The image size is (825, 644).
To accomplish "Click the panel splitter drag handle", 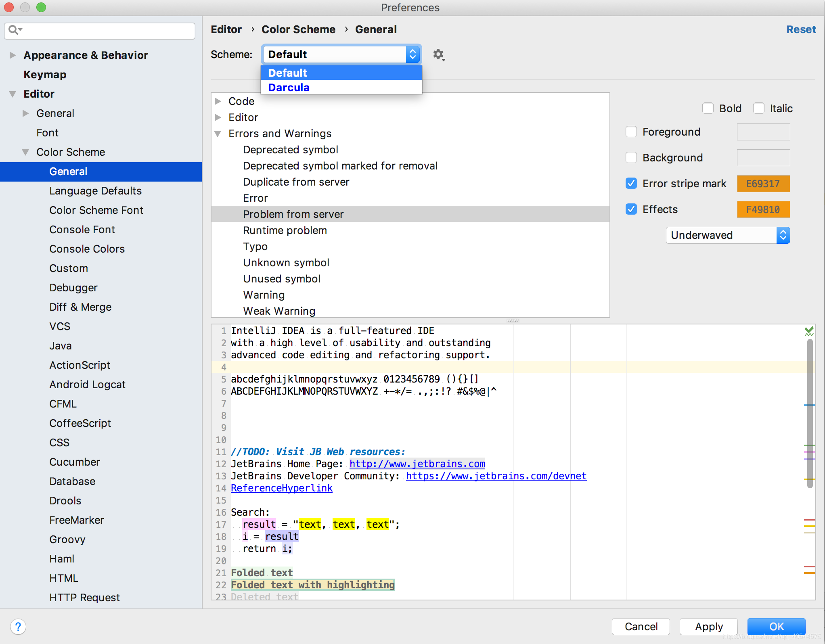I will click(x=513, y=321).
